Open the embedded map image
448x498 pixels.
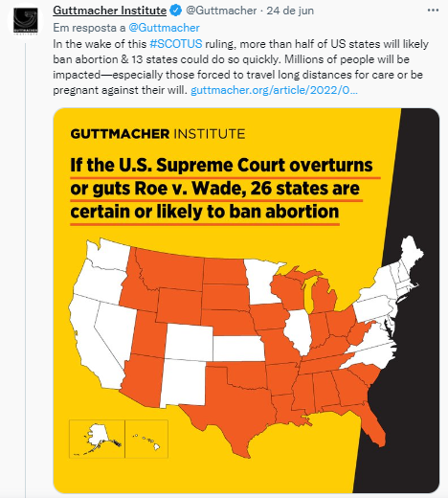click(246, 301)
